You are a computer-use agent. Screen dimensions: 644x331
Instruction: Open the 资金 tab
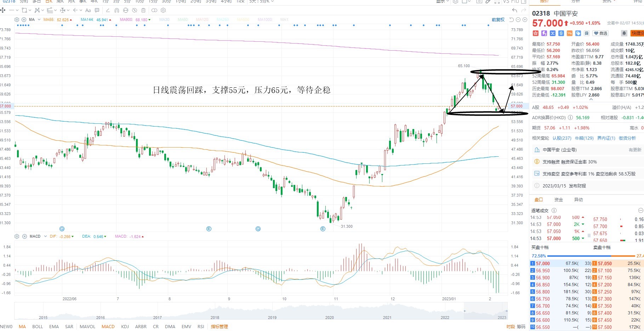click(x=559, y=200)
